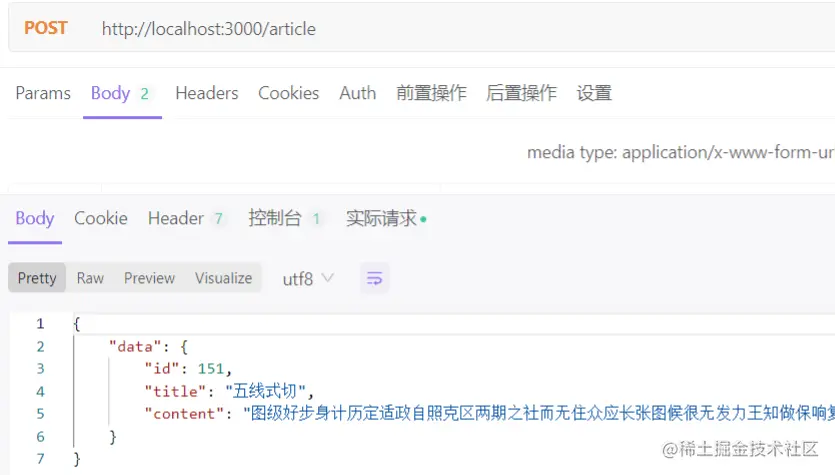Image resolution: width=835 pixels, height=475 pixels.
Task: Switch to Preview response view
Action: point(149,278)
